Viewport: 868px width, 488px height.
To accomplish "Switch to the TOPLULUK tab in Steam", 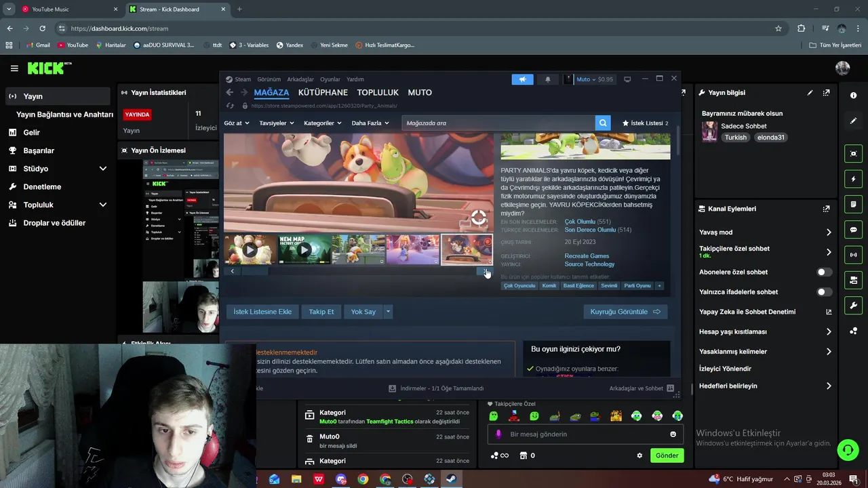I will click(378, 92).
